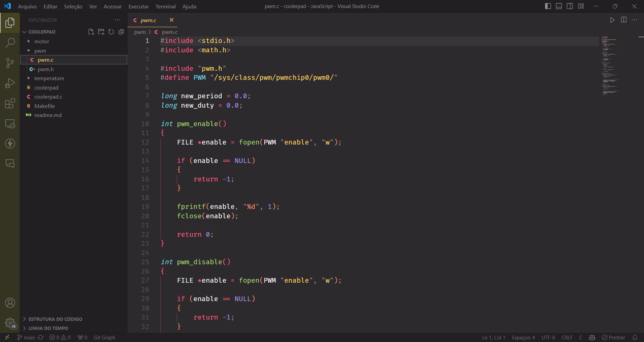Place cursor on line 7 new_period

201,96
